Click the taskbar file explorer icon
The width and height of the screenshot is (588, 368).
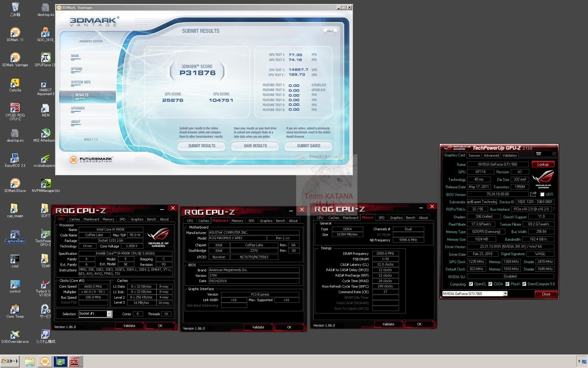(29, 362)
